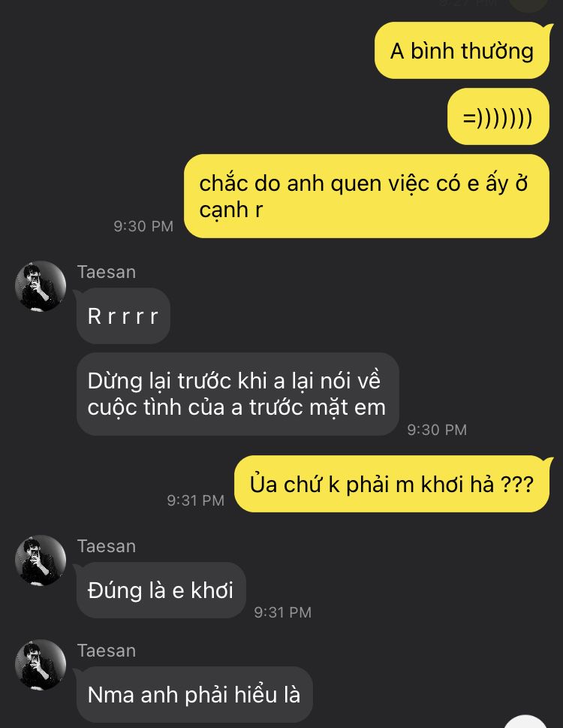
Task: Select the 'Ủa chứ k phải m khơi hả' message
Action: pyautogui.click(x=392, y=484)
